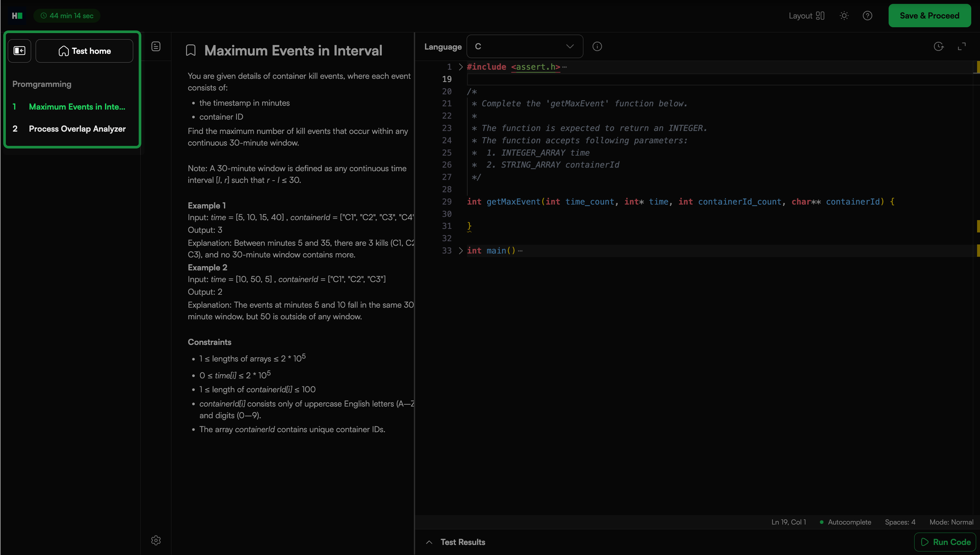The height and width of the screenshot is (555, 980).
Task: Bookmark the Maximum Events in Interval question
Action: tap(191, 50)
